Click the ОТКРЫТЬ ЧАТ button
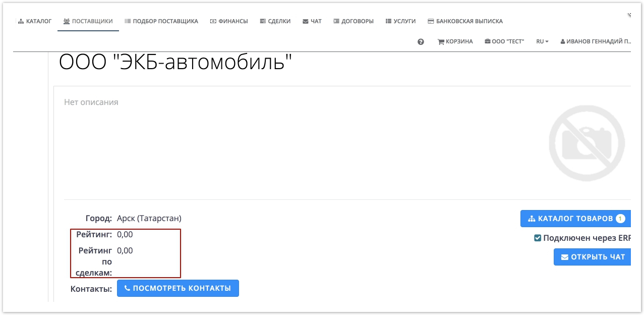 [593, 257]
